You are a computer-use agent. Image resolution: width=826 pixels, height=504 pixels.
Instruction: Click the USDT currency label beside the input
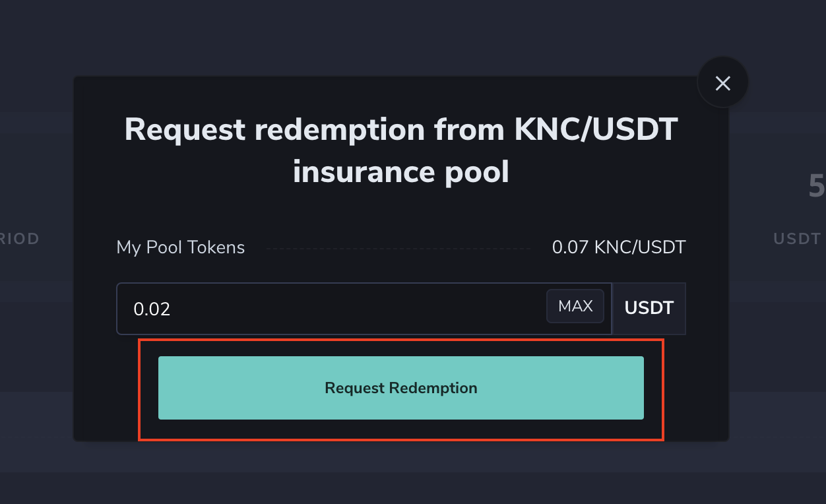pos(649,308)
